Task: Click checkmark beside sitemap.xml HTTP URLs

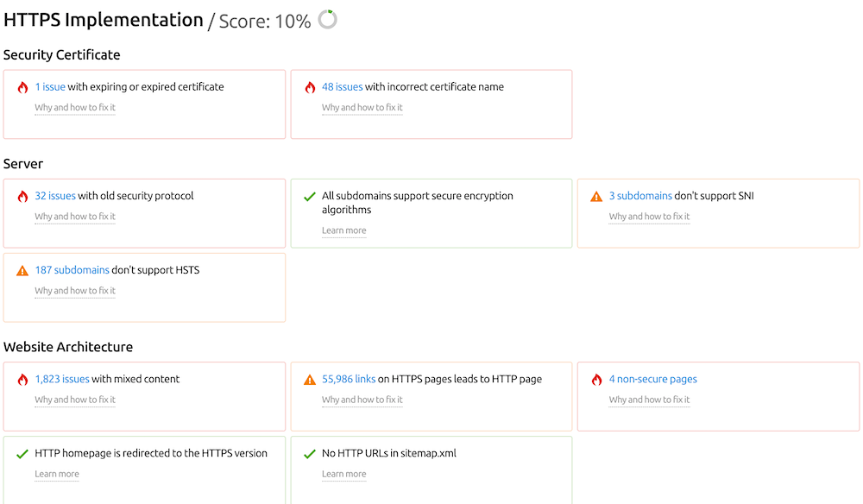Action: [x=310, y=454]
